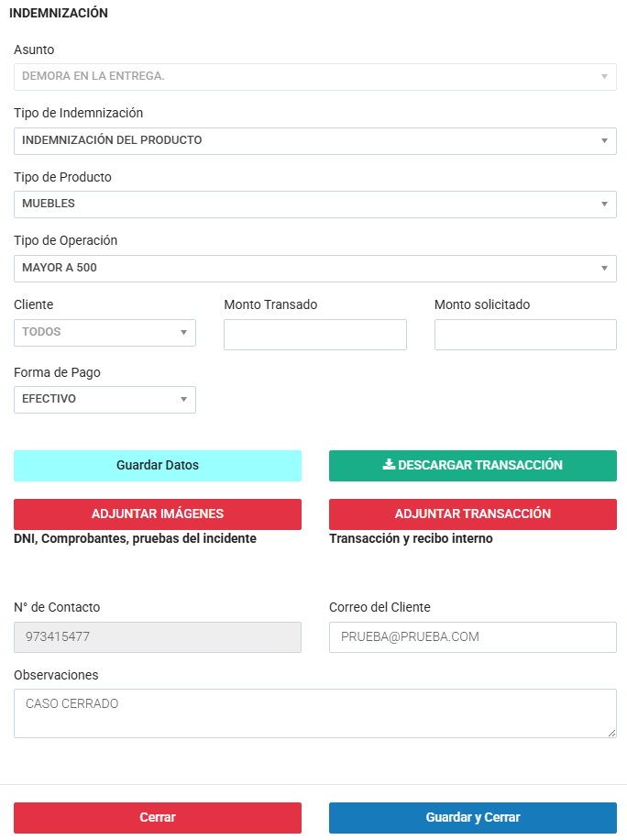Click the MUEBLES selected value

[49, 204]
